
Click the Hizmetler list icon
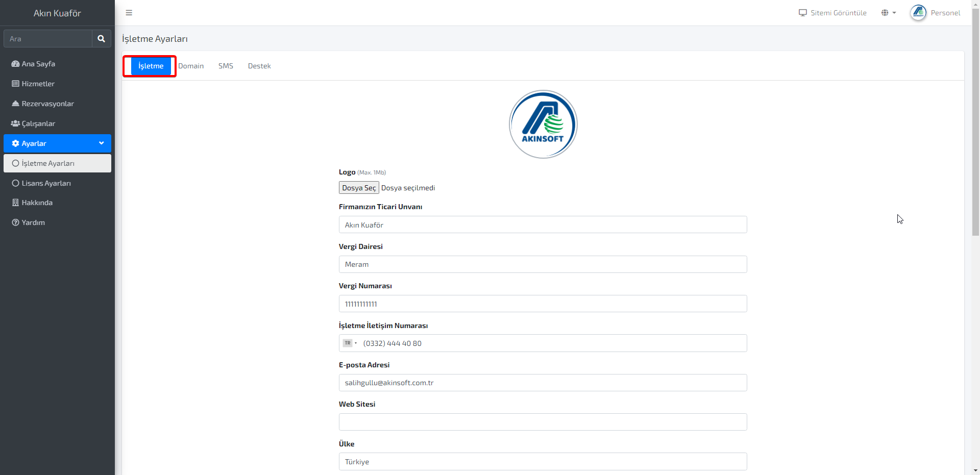point(15,84)
